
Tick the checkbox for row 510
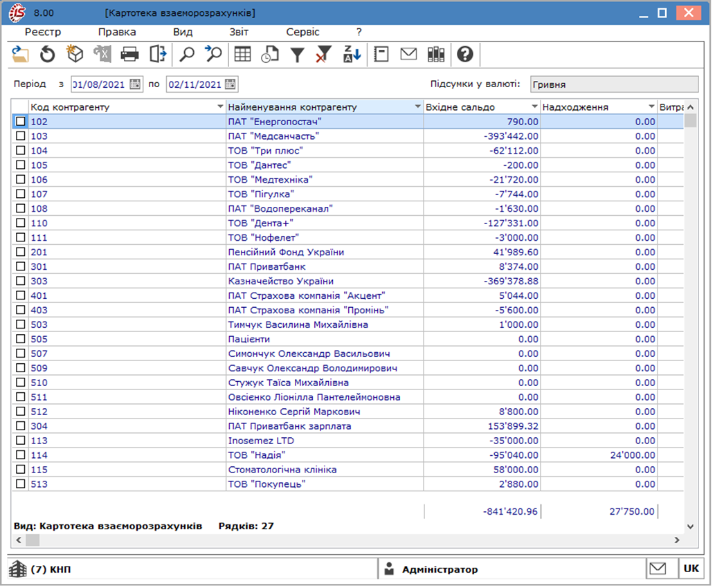pos(21,382)
